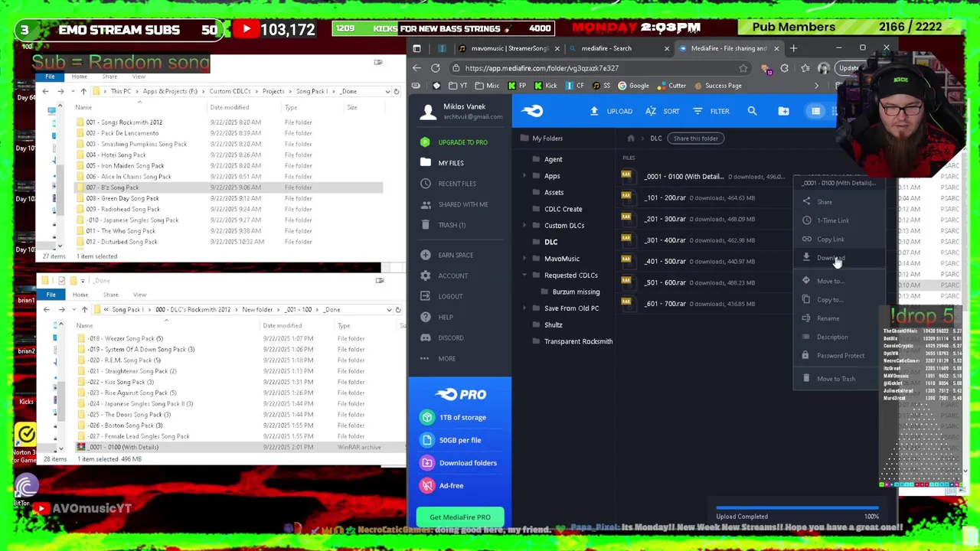
Task: Open TRASH (1) in the sidebar
Action: tap(443, 225)
